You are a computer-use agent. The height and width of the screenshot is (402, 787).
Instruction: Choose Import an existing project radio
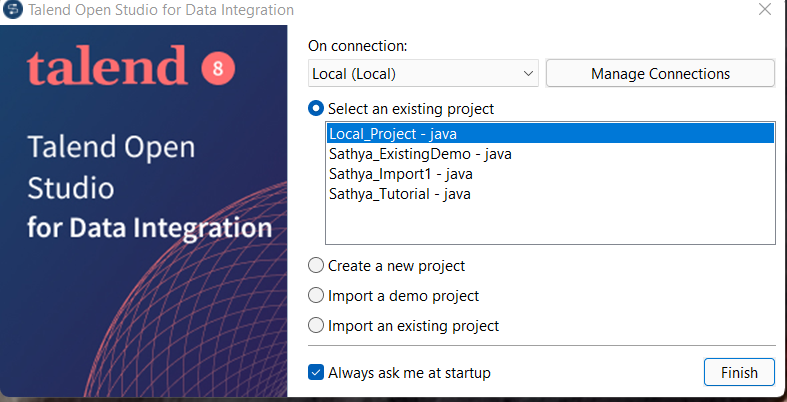[x=316, y=326]
